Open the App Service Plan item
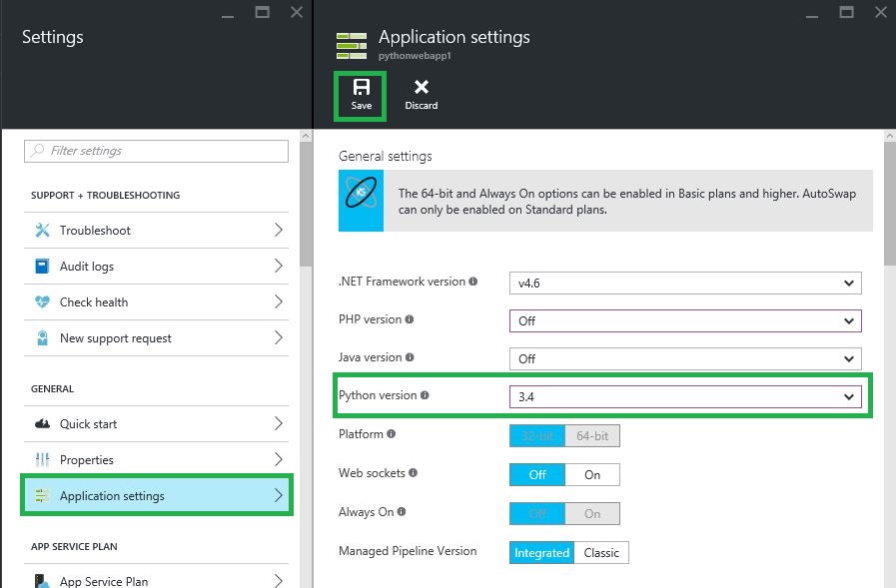 pyautogui.click(x=156, y=577)
